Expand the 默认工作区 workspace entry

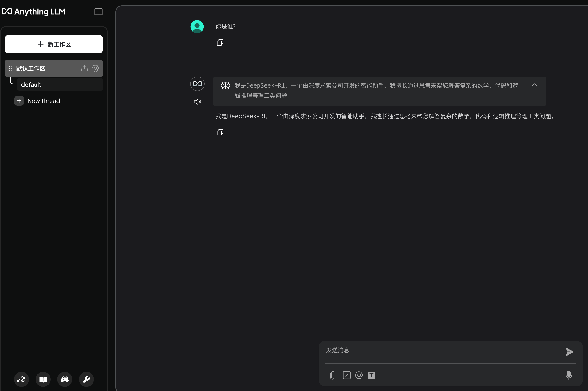click(x=30, y=68)
